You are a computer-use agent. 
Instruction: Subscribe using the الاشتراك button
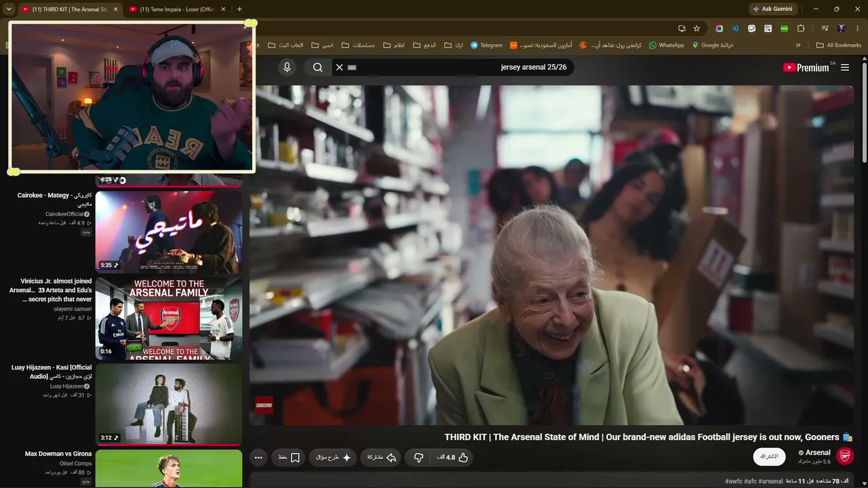769,457
